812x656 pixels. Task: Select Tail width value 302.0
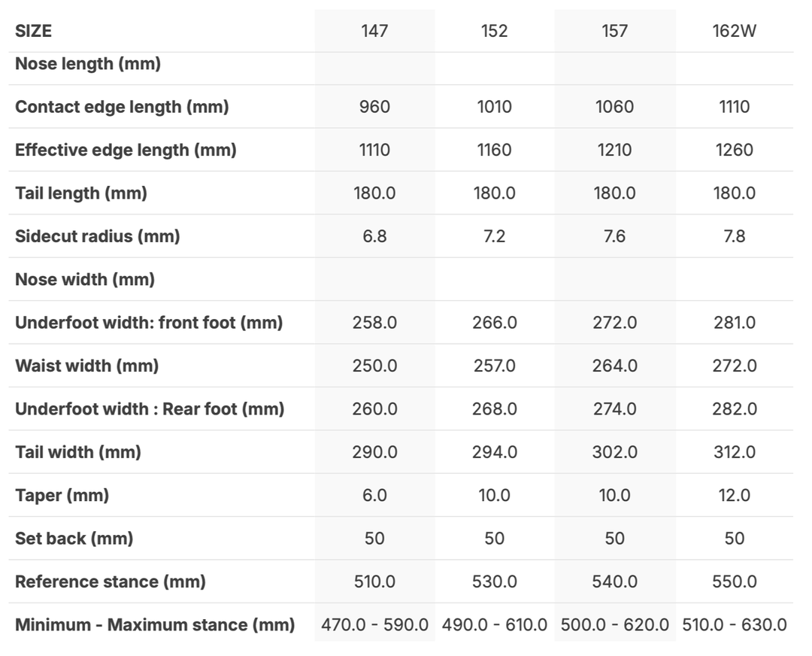[614, 453]
